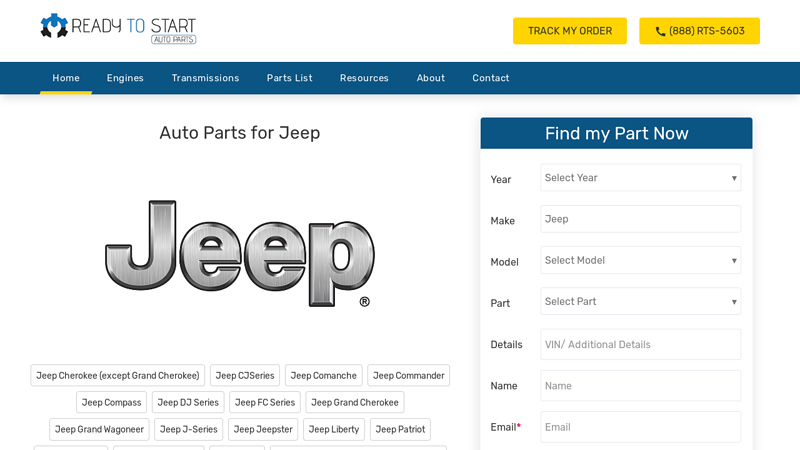
Task: Expand the Select Part dropdown
Action: pyautogui.click(x=640, y=302)
